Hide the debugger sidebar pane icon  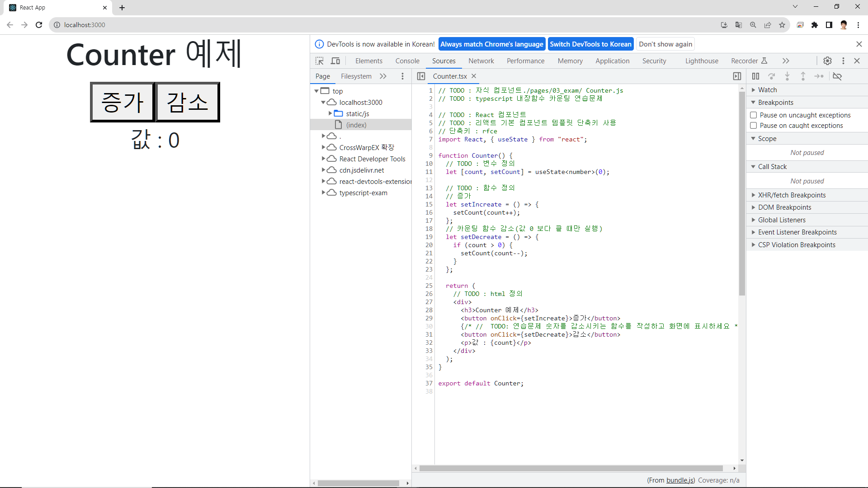coord(737,76)
